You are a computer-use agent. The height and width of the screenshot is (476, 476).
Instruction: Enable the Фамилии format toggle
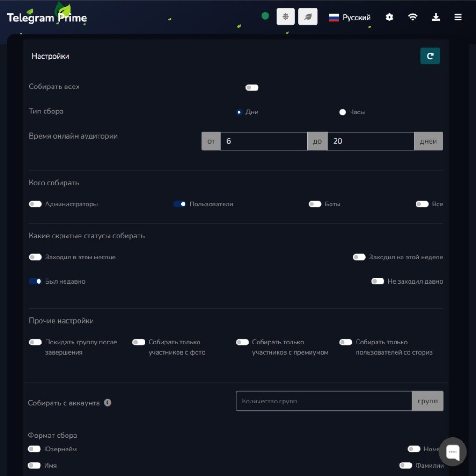[x=405, y=465]
